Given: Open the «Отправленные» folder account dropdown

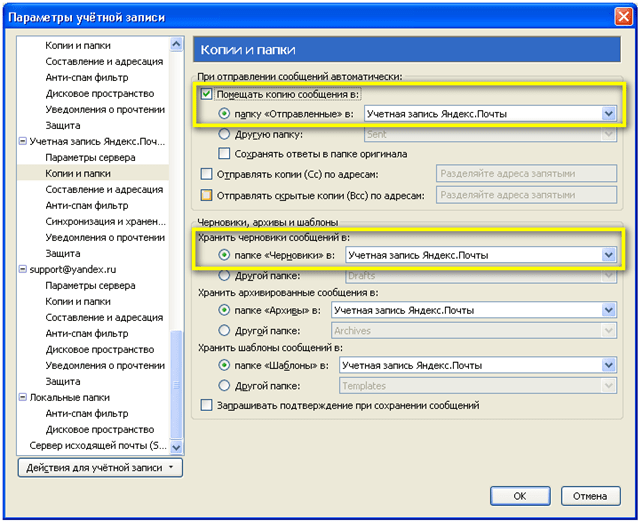Looking at the screenshot, I should coord(608,114).
